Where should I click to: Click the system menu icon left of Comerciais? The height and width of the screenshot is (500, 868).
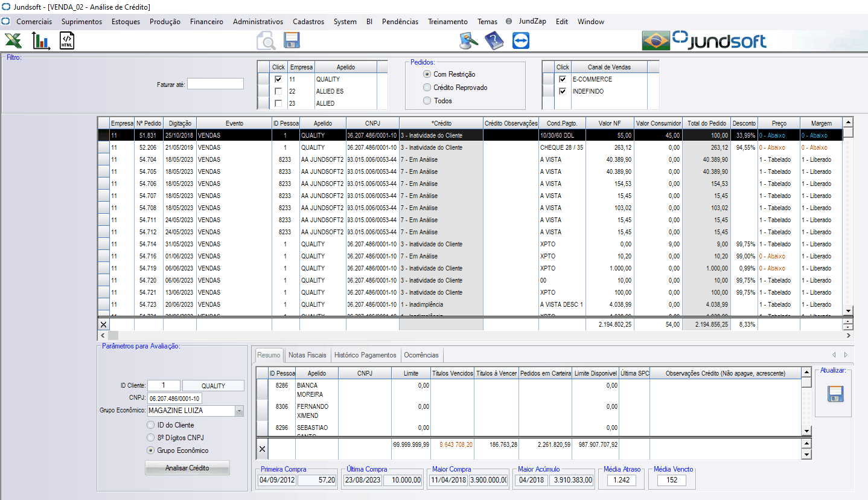(x=6, y=21)
